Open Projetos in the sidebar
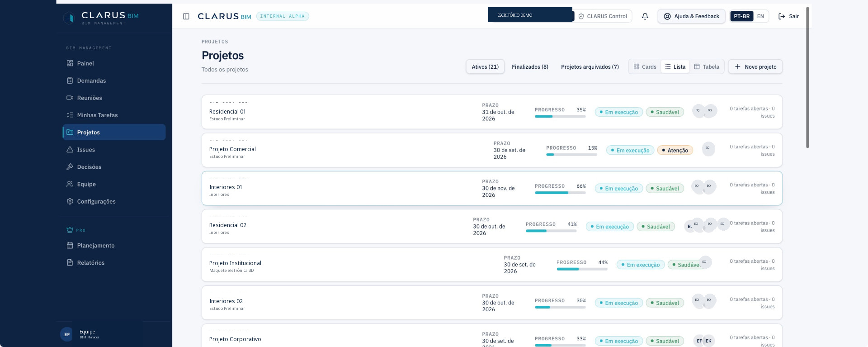Screen dimensions: 868x347 (x=114, y=132)
